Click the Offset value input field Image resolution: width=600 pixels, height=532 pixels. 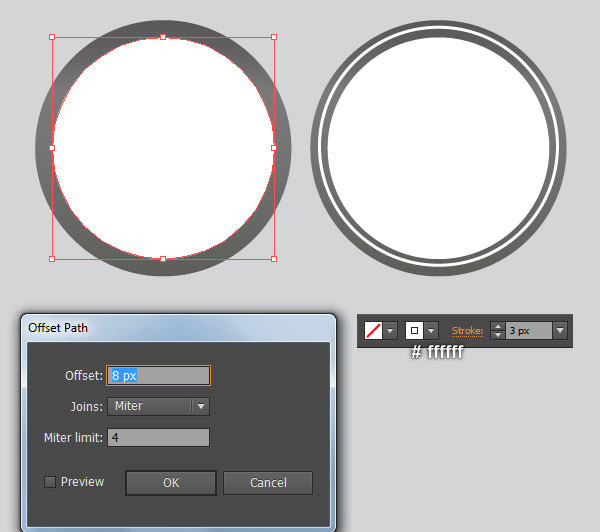click(158, 375)
